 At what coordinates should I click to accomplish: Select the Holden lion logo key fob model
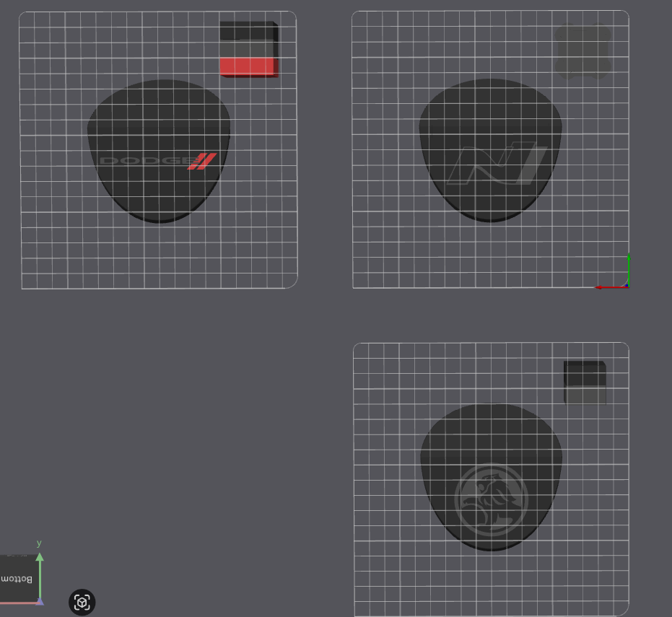point(491,477)
